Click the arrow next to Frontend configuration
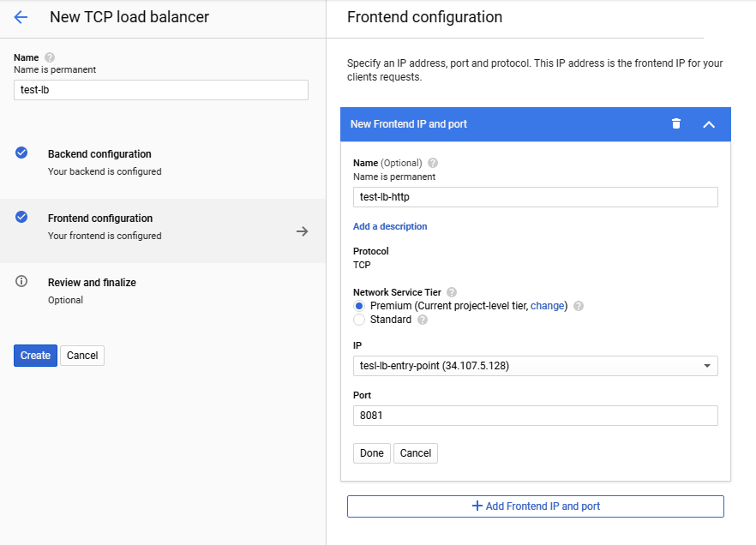The height and width of the screenshot is (545, 756). tap(302, 231)
